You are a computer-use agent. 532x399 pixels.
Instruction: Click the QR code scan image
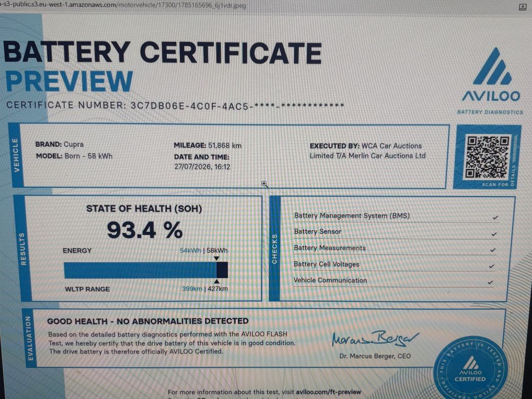pos(487,157)
